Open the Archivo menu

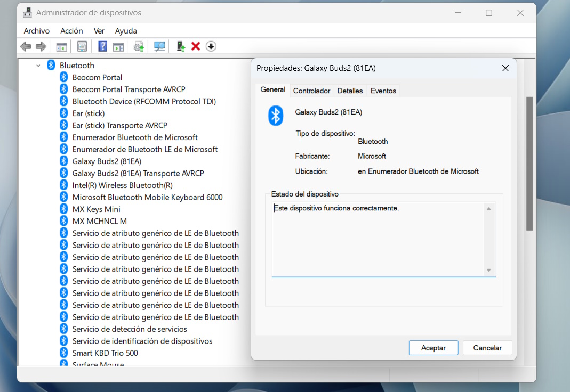click(x=37, y=31)
